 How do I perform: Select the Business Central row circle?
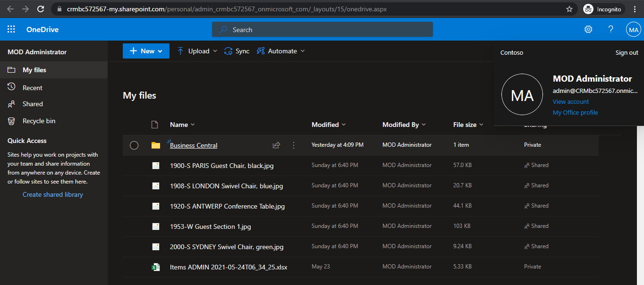coord(134,145)
